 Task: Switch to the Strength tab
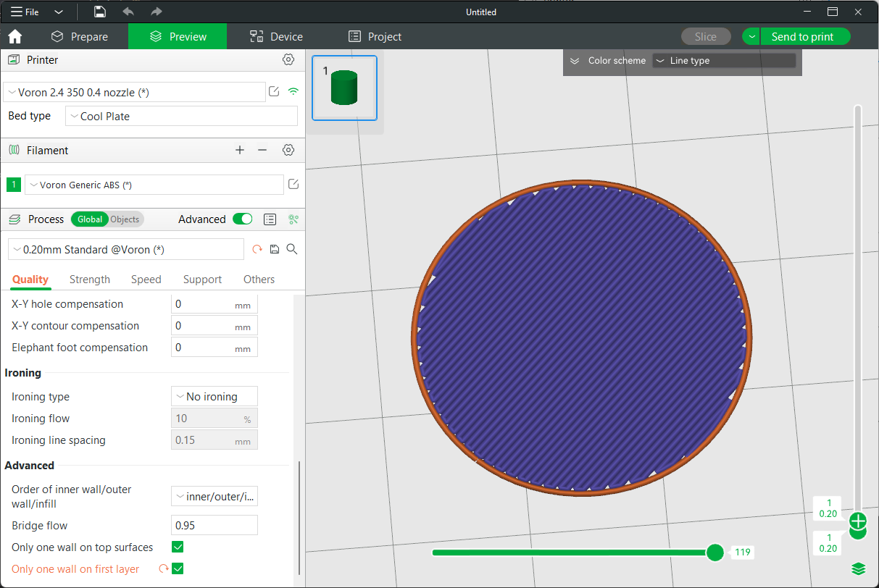click(x=90, y=280)
